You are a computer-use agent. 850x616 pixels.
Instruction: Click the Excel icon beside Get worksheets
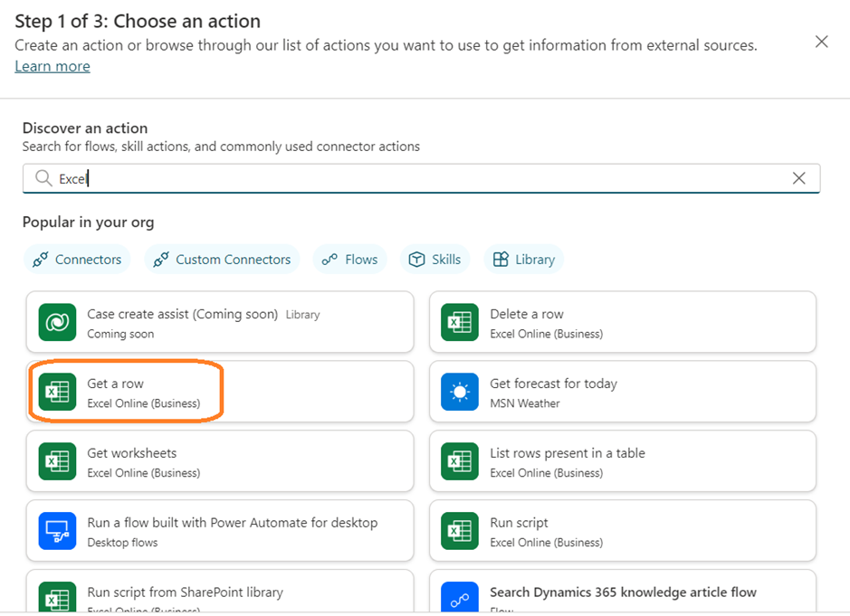coord(57,462)
